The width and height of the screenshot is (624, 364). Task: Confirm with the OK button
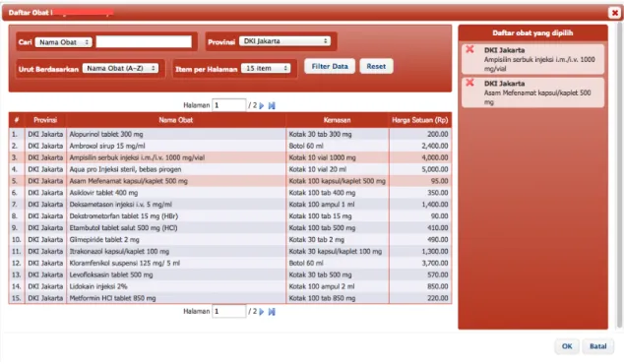coord(567,346)
